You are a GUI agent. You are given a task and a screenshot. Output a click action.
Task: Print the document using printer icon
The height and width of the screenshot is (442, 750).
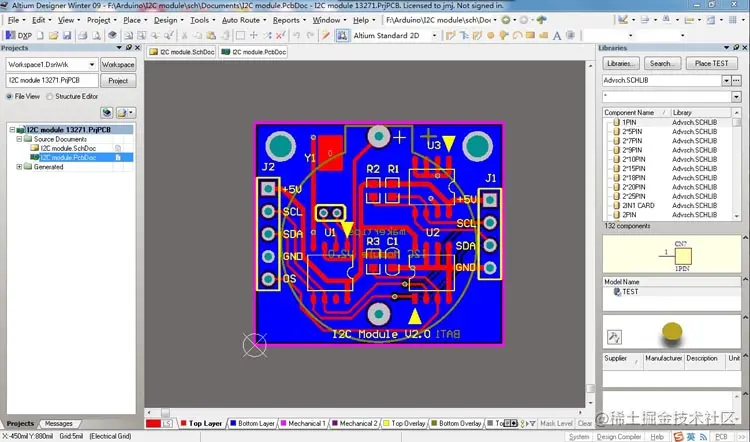click(x=83, y=35)
